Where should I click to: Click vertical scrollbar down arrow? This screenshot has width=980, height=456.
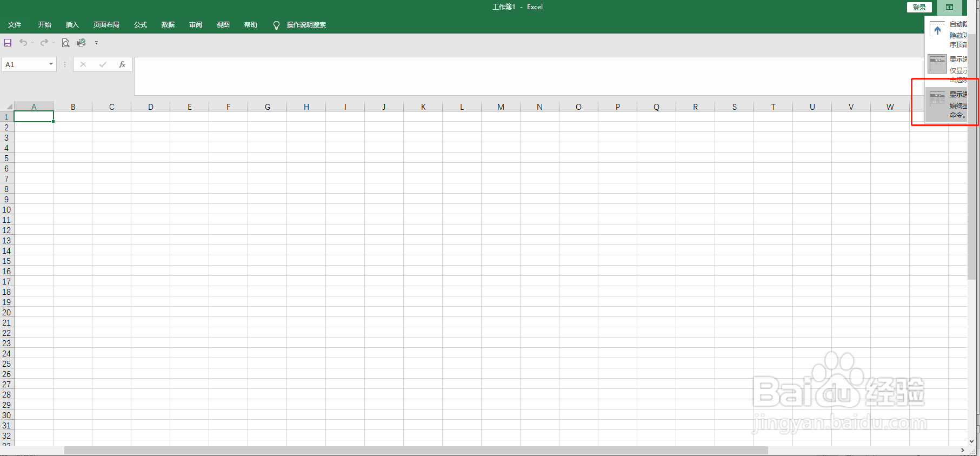tap(972, 441)
